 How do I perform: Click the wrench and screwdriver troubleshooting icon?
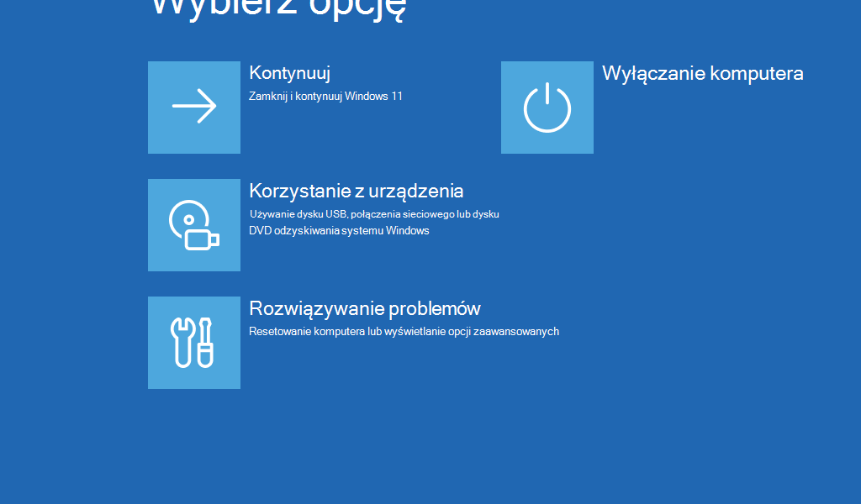point(193,342)
